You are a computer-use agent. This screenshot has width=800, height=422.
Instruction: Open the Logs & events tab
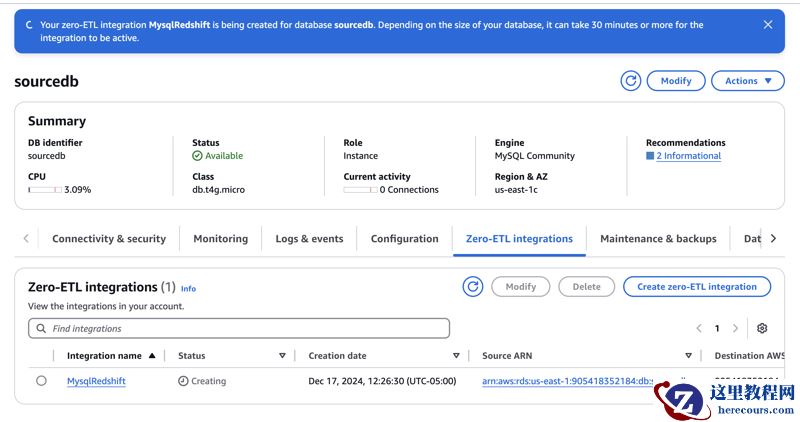point(309,238)
